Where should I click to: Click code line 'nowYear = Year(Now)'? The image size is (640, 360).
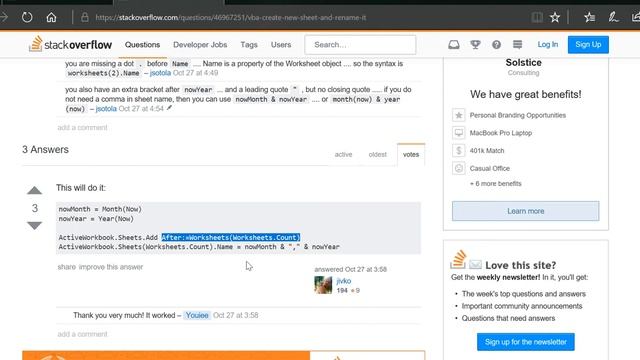[x=96, y=219]
